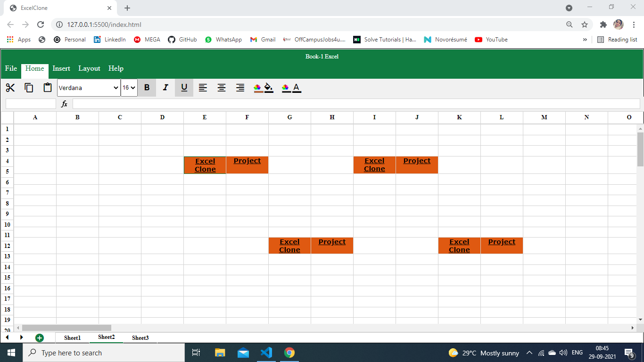Open the Verdana font family dropdown
644x362 pixels.
coord(89,88)
